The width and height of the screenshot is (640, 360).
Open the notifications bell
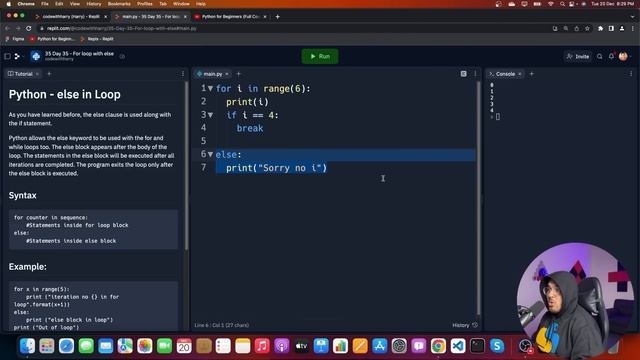611,56
